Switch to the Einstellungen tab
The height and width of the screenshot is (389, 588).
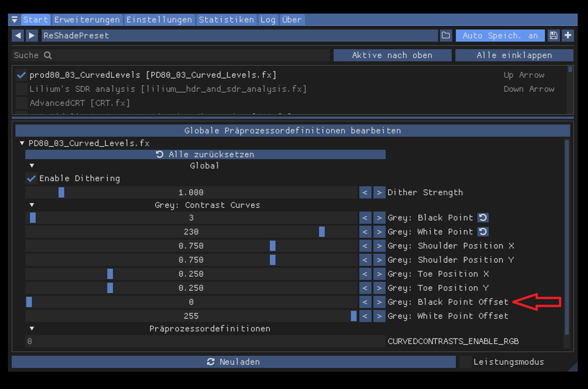click(x=159, y=20)
